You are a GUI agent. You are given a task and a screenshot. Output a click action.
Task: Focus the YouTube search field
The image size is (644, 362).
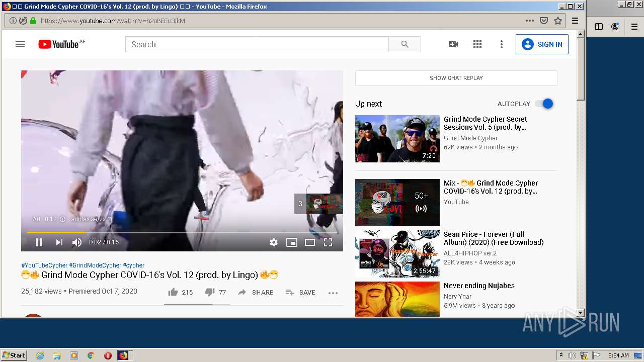257,44
